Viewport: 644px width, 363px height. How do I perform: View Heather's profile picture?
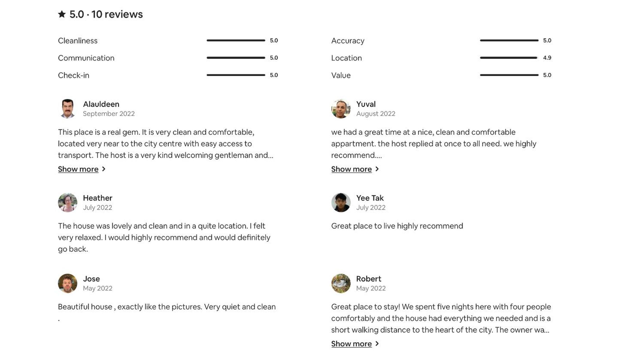pos(67,203)
